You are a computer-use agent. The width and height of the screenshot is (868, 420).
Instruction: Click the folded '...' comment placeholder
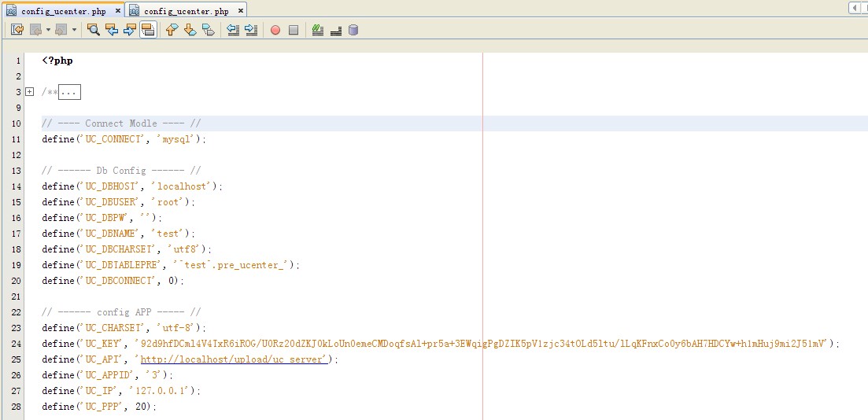pyautogui.click(x=70, y=92)
